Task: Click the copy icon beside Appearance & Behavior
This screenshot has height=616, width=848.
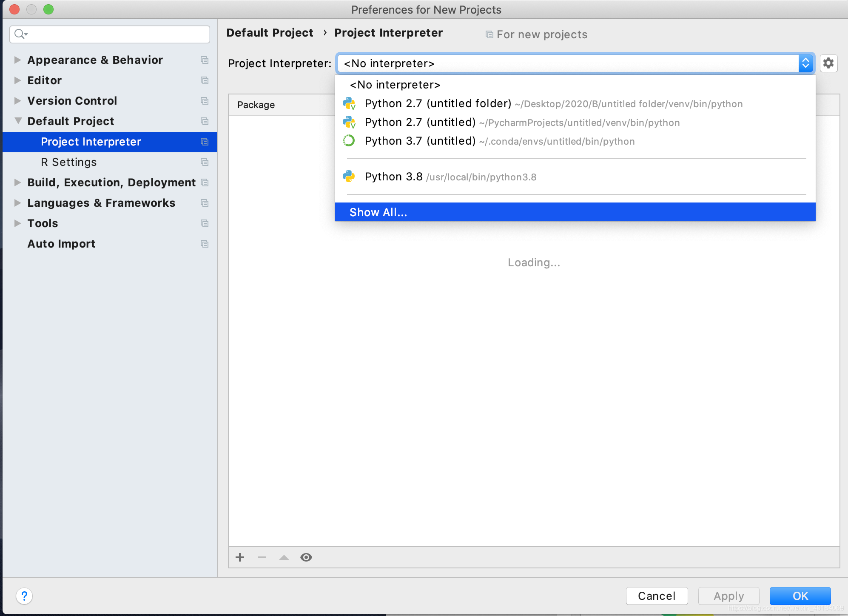Action: (x=205, y=60)
